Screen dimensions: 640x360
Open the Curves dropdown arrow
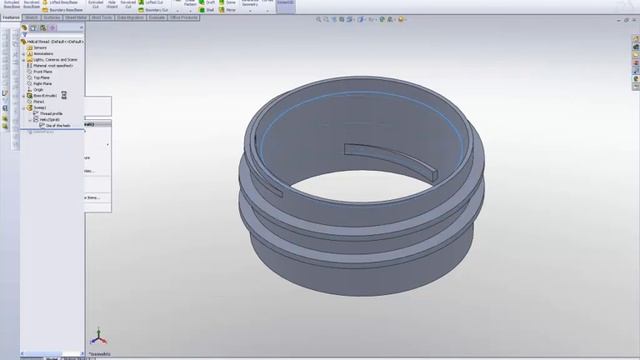coord(268,11)
